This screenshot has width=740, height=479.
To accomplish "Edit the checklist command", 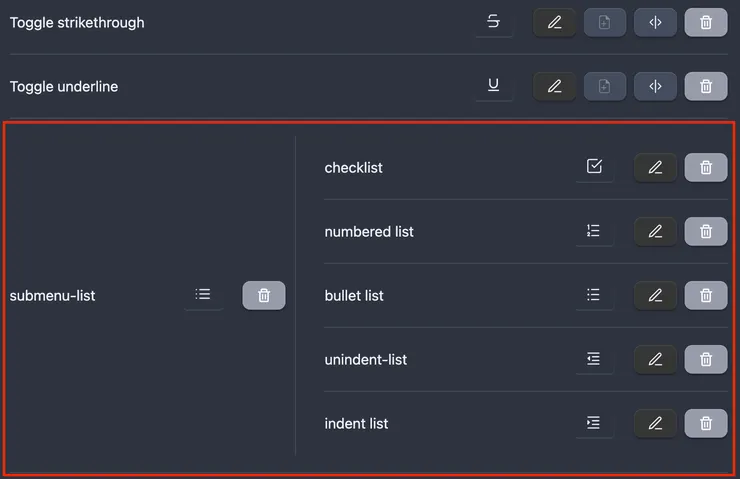I will pyautogui.click(x=655, y=167).
